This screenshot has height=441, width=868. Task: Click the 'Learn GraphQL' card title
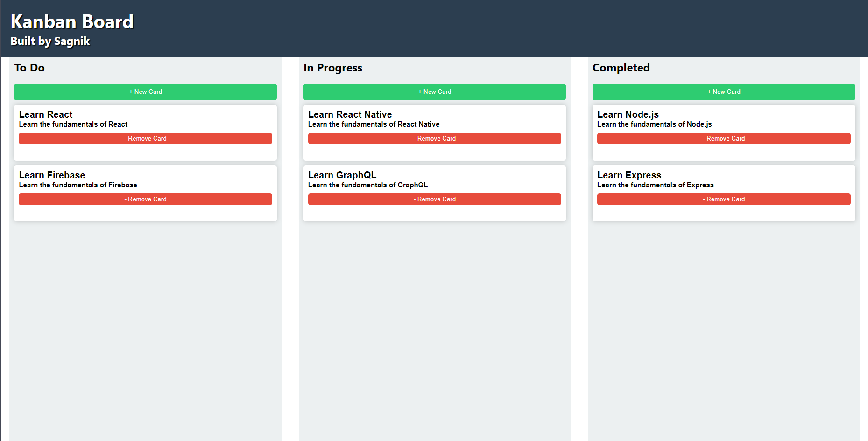(x=342, y=175)
